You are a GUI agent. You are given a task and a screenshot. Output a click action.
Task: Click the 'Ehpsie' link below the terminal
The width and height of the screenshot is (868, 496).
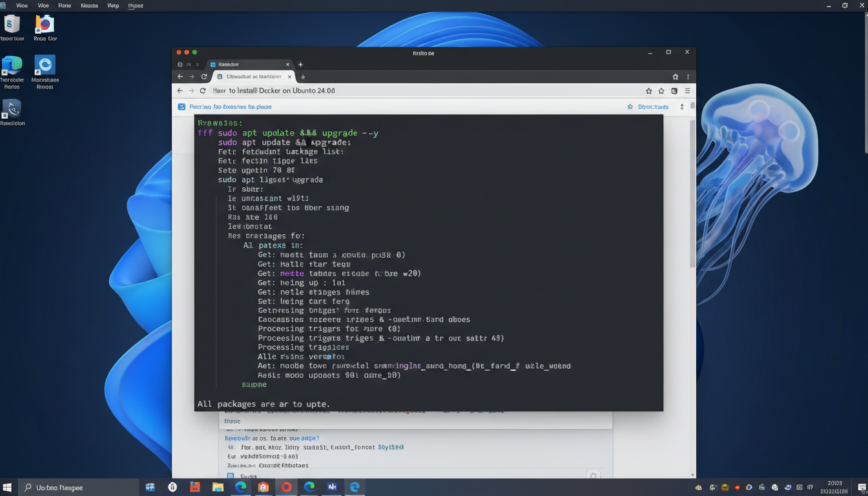coord(232,421)
